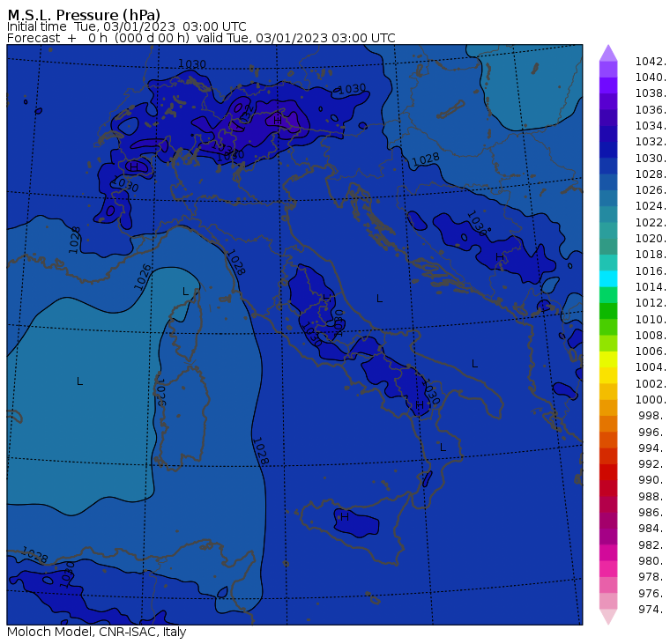
Task: Click the '988.' legend value
Action: click(652, 497)
